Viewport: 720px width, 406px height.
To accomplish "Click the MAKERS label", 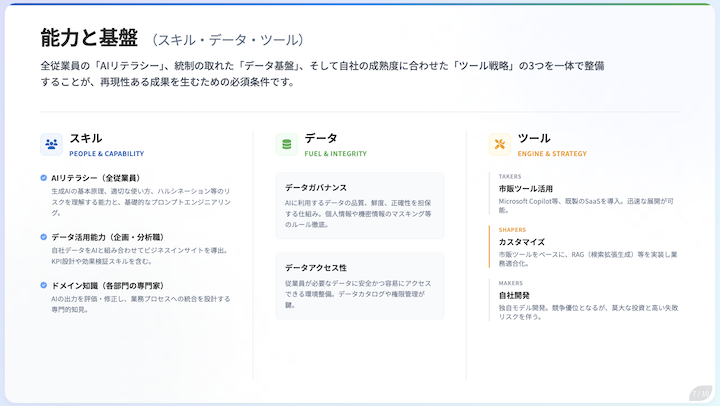I will click(x=511, y=283).
